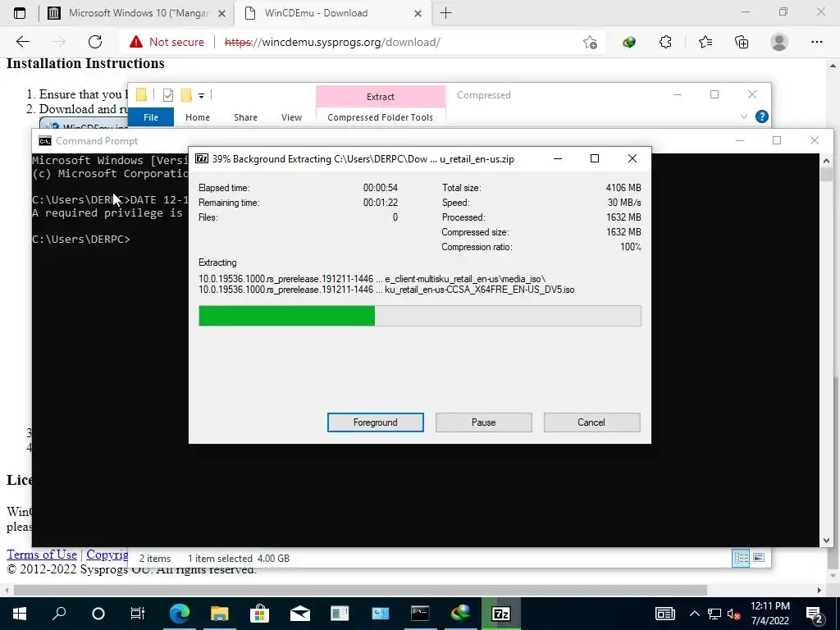Image resolution: width=840 pixels, height=630 pixels.
Task: Open Cortana circle on taskbar
Action: point(98,614)
